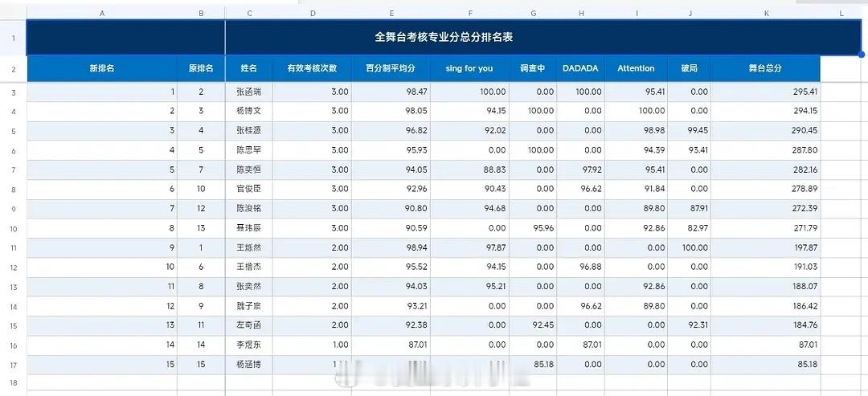The height and width of the screenshot is (396, 868).
Task: Select the 破局 score cell 99.45
Action: tap(690, 130)
